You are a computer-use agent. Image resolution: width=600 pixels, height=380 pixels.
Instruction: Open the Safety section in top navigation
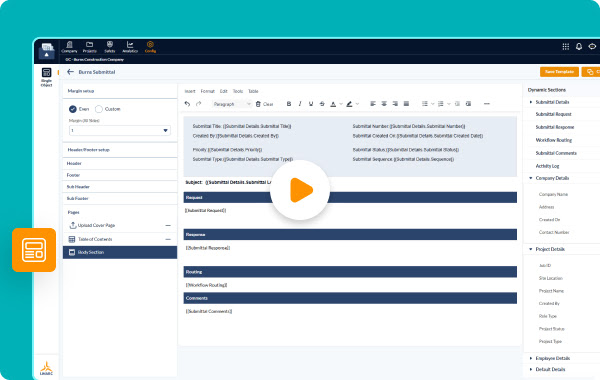pos(110,47)
